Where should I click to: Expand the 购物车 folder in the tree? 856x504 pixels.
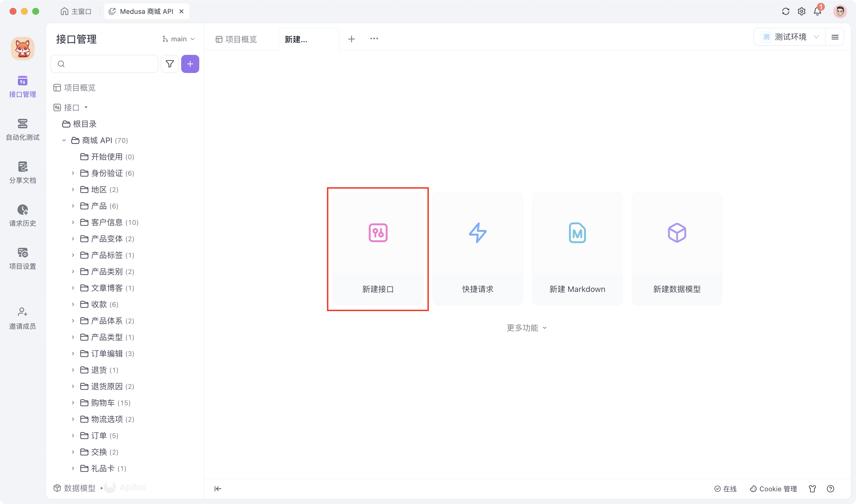pos(73,403)
